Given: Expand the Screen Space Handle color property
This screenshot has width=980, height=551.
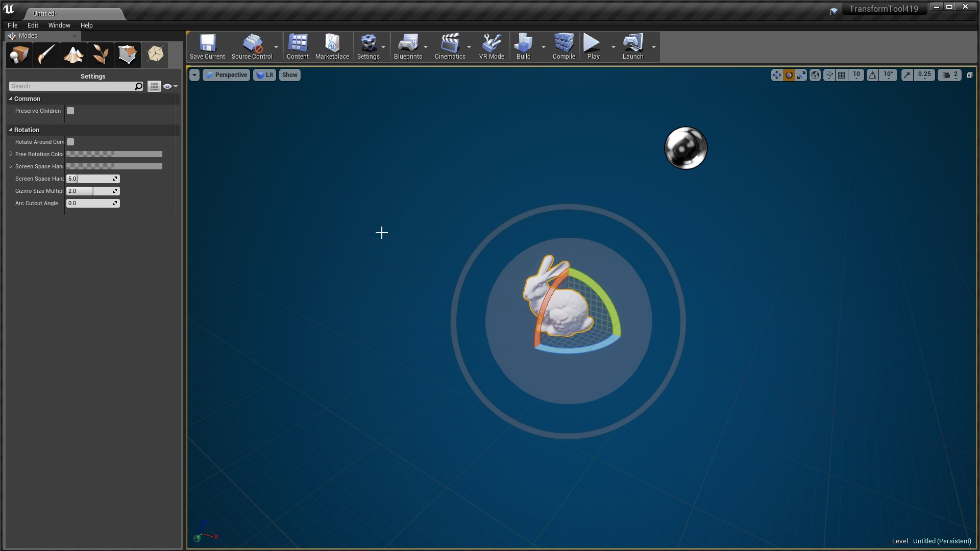Looking at the screenshot, I should point(11,166).
